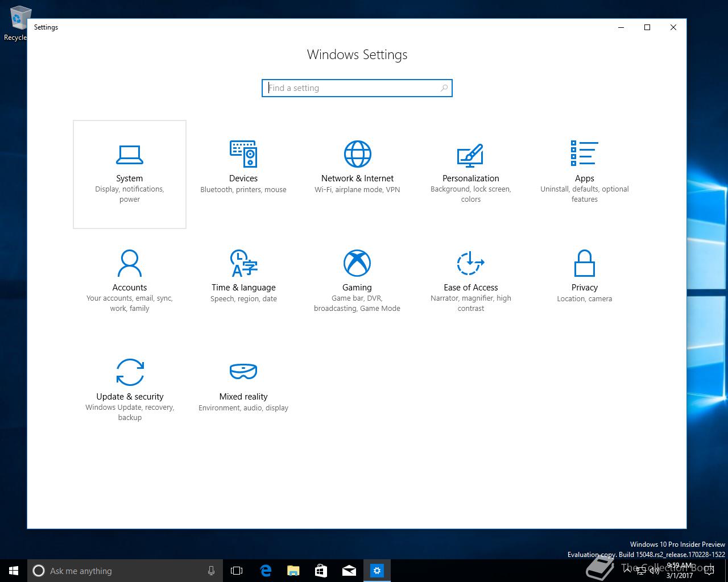Click the Gaming label
Image resolution: width=728 pixels, height=582 pixels.
[357, 288]
